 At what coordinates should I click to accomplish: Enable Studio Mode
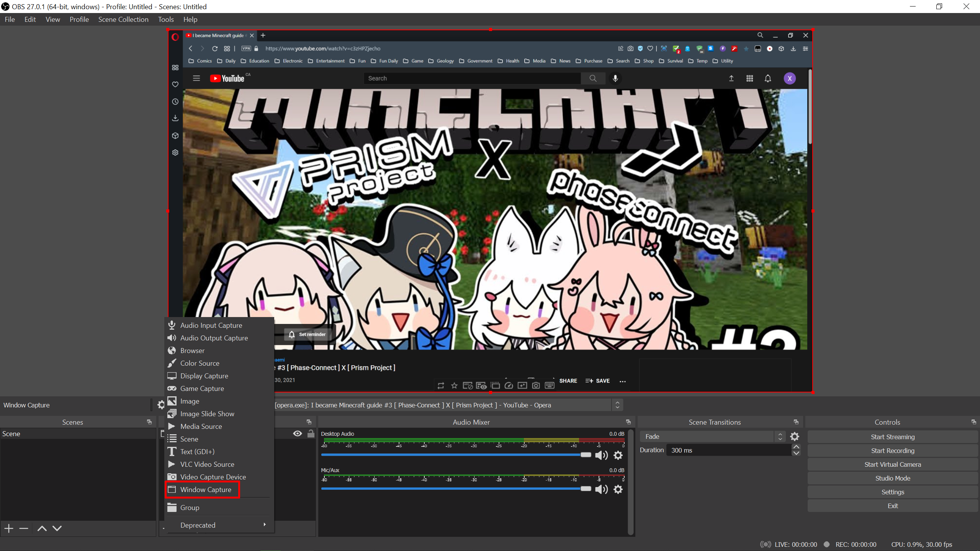(x=892, y=478)
